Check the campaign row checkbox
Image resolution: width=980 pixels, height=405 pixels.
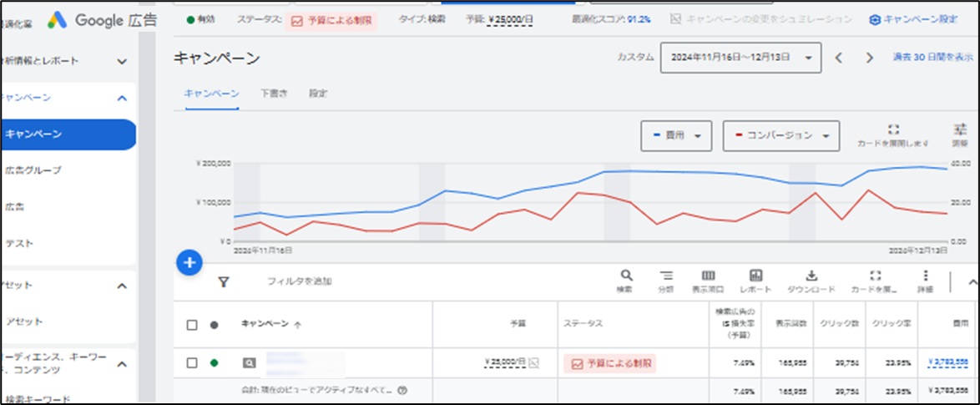click(x=192, y=363)
